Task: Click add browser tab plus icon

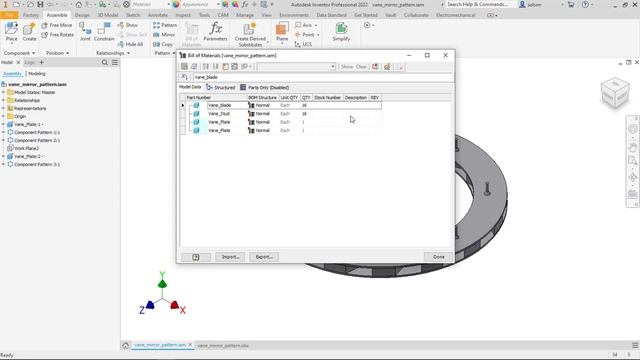Action: pos(41,62)
